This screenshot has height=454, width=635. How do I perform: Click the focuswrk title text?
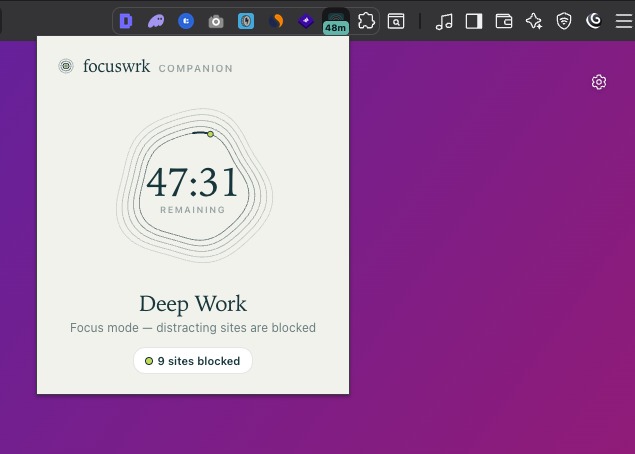coord(117,66)
